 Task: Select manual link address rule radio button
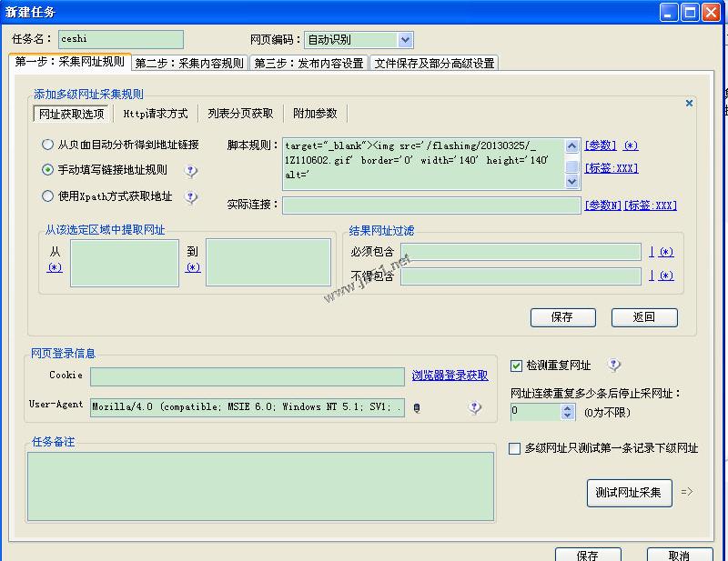coord(47,170)
